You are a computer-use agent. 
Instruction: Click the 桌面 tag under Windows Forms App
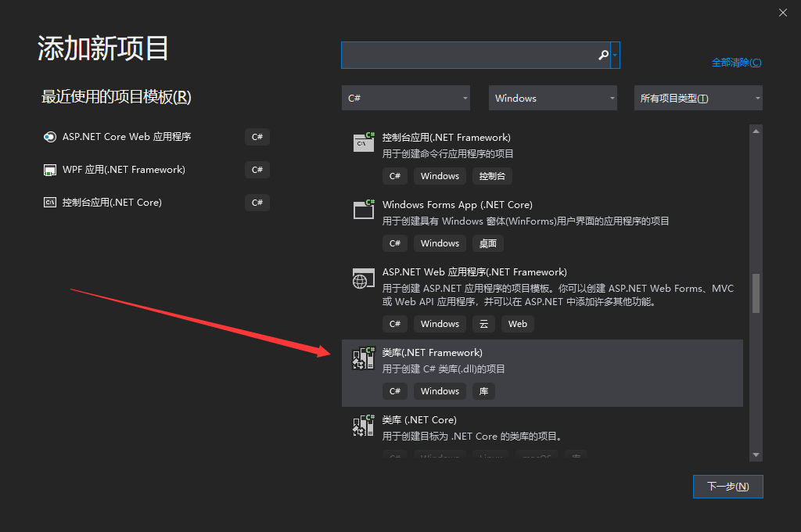488,243
